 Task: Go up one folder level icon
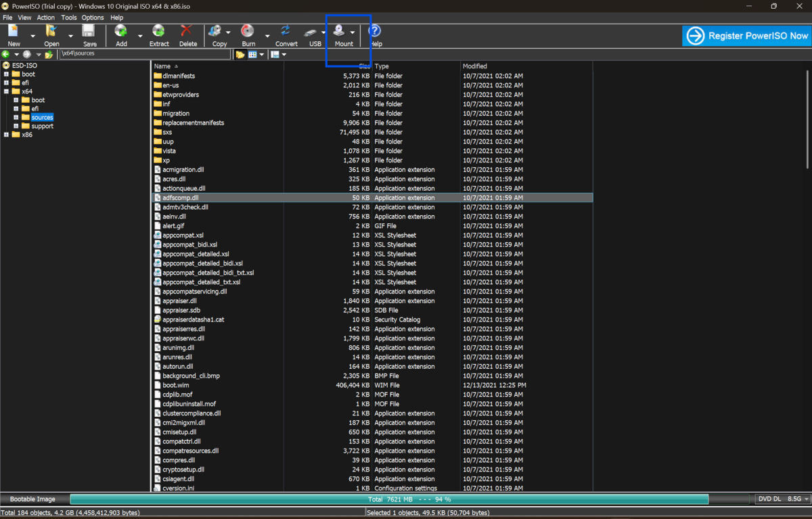coord(49,55)
